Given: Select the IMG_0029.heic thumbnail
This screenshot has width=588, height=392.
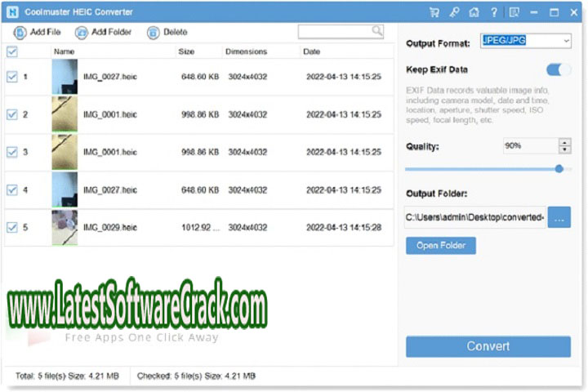Looking at the screenshot, I should pos(65,227).
